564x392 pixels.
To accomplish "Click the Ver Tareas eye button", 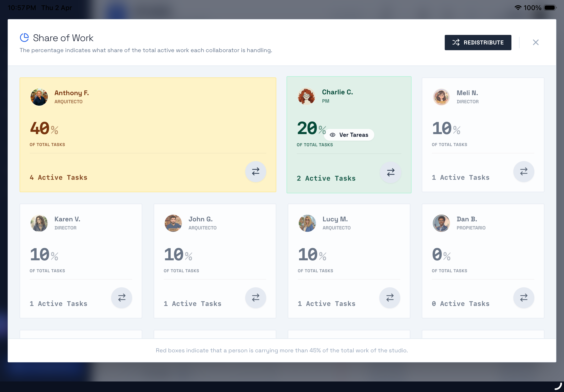I will click(349, 135).
